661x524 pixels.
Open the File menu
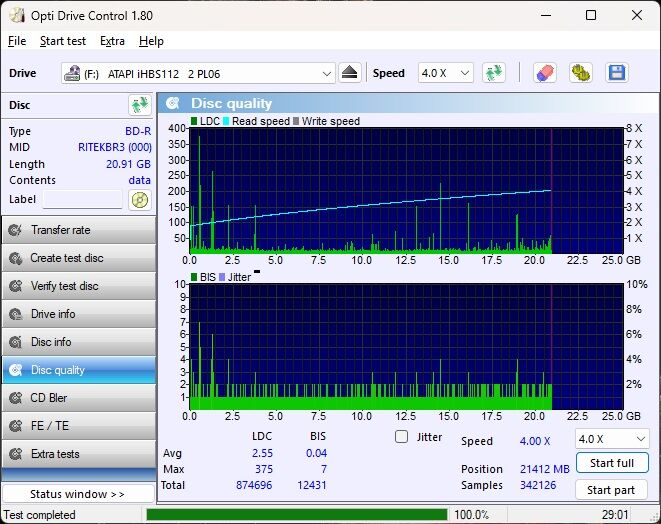tap(17, 41)
